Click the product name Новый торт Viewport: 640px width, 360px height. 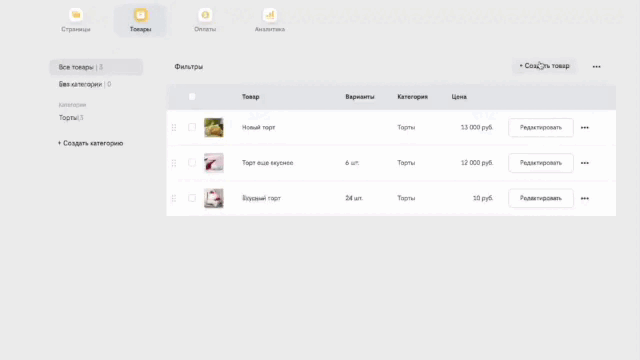click(x=259, y=128)
